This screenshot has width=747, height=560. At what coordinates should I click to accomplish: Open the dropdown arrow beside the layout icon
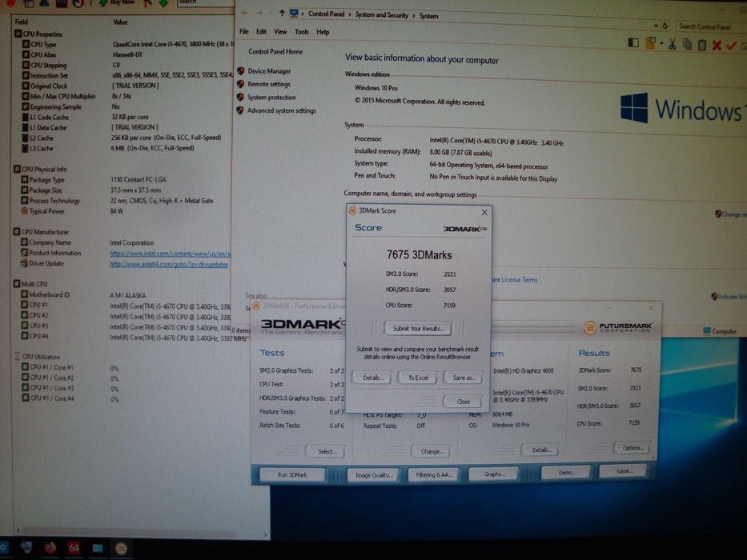coord(661,44)
